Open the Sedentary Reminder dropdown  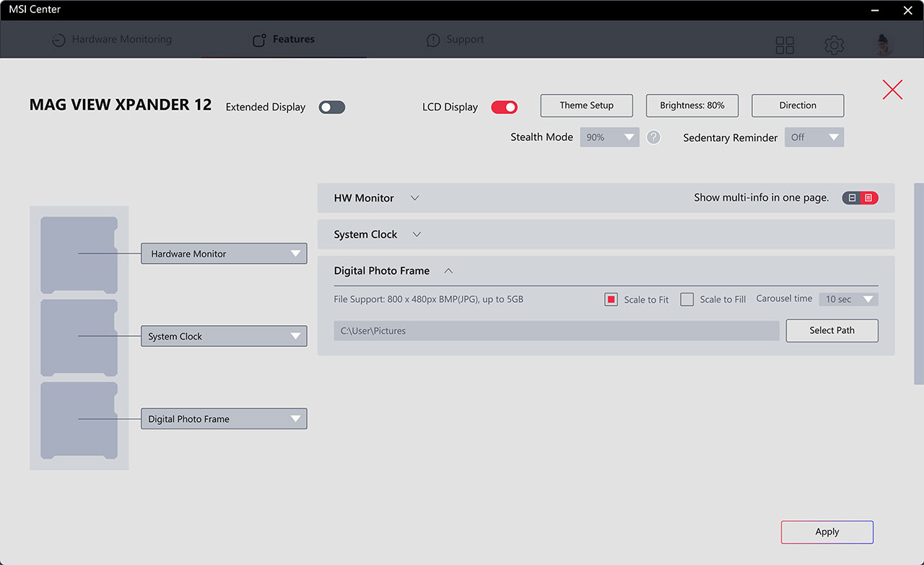(814, 137)
